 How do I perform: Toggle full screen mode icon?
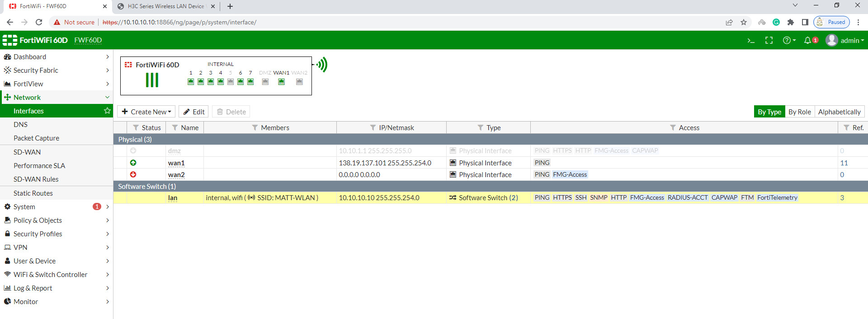(769, 41)
